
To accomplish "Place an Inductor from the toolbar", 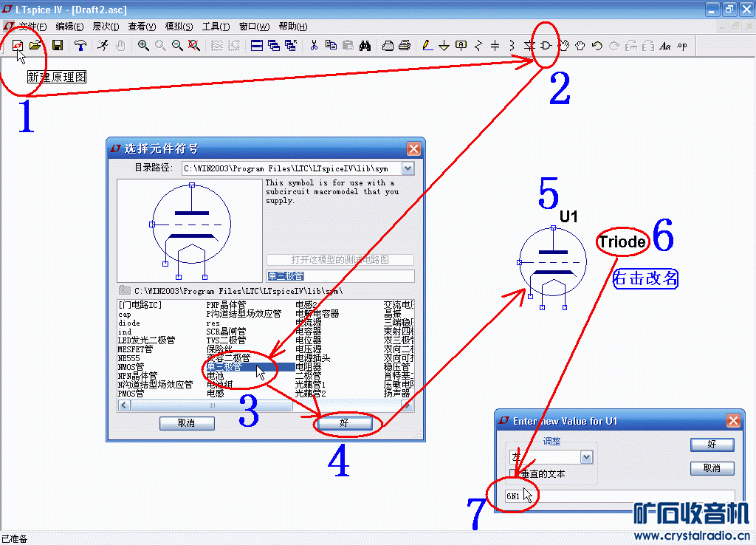I will pos(512,45).
